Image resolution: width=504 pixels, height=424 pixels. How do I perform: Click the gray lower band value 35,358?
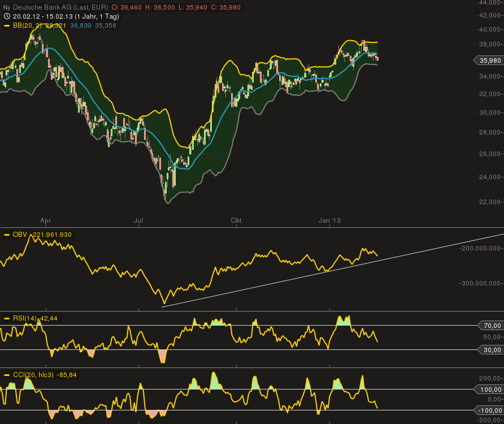(106, 26)
